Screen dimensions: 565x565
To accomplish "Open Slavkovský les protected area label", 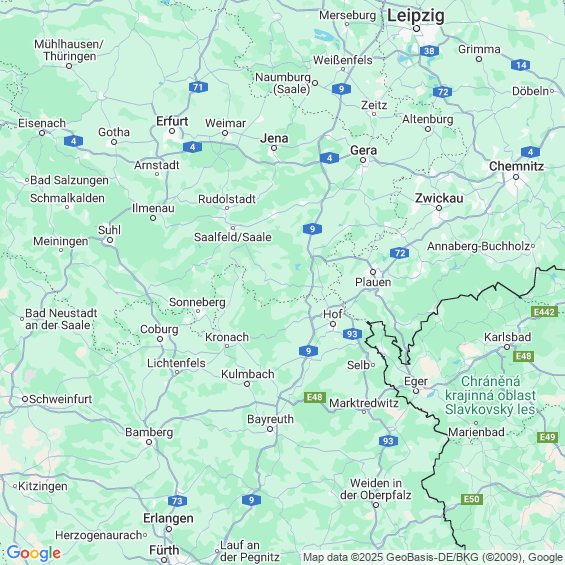I will pos(490,395).
